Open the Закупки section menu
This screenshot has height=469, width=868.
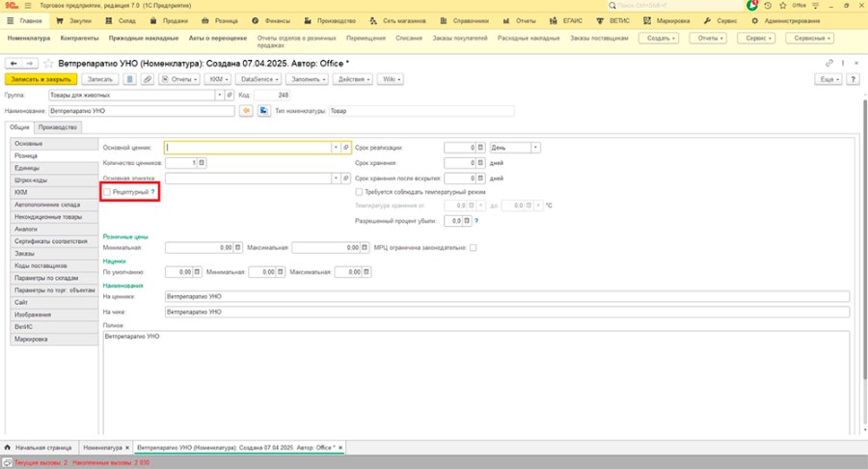pyautogui.click(x=73, y=21)
